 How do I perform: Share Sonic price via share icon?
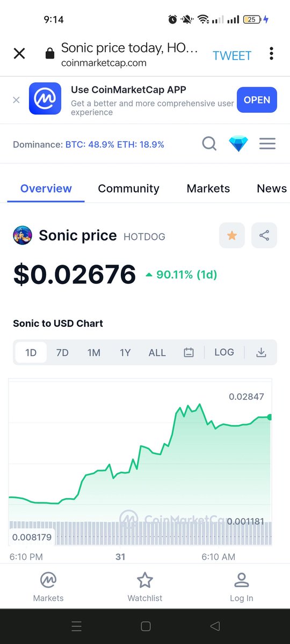pyautogui.click(x=264, y=235)
